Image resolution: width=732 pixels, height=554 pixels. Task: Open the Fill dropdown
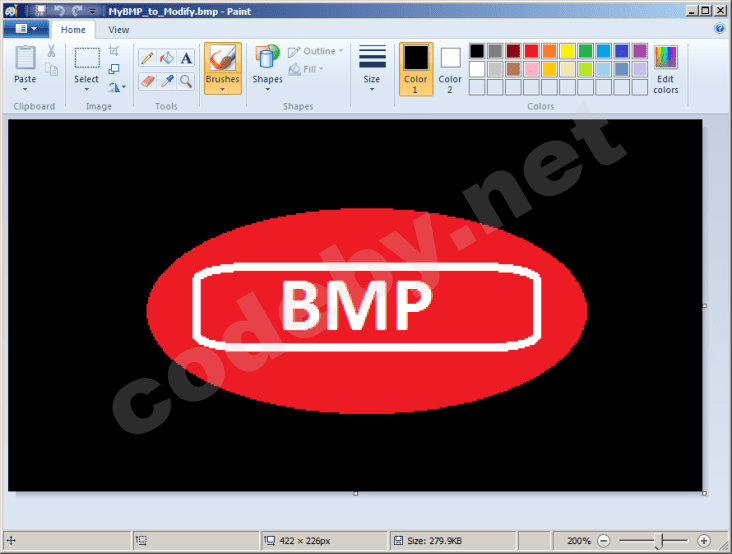307,70
